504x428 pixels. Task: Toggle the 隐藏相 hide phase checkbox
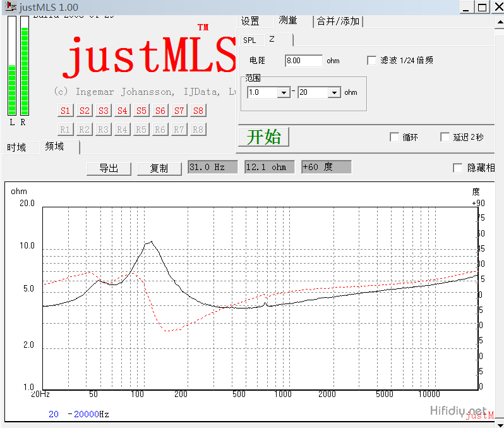(458, 168)
